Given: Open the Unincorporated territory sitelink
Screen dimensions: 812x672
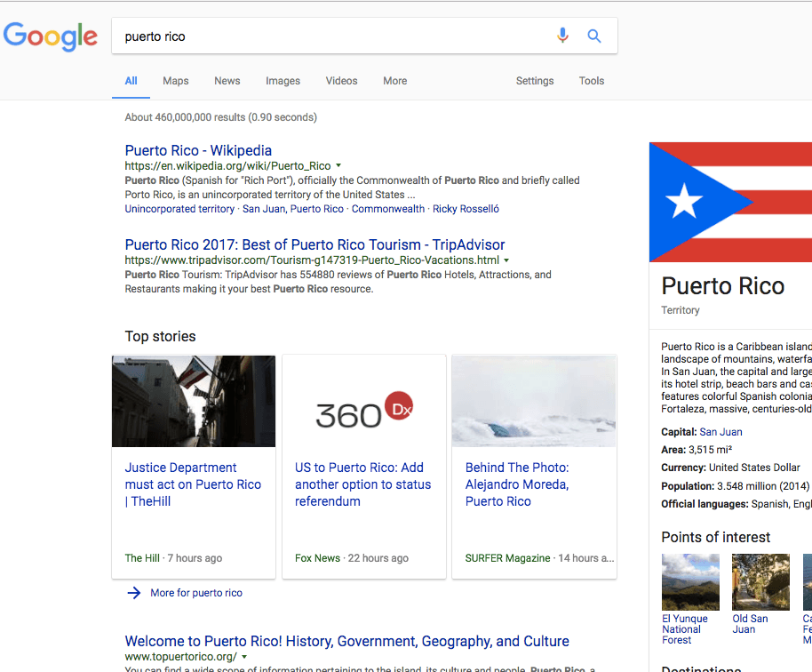Looking at the screenshot, I should pos(179,209).
